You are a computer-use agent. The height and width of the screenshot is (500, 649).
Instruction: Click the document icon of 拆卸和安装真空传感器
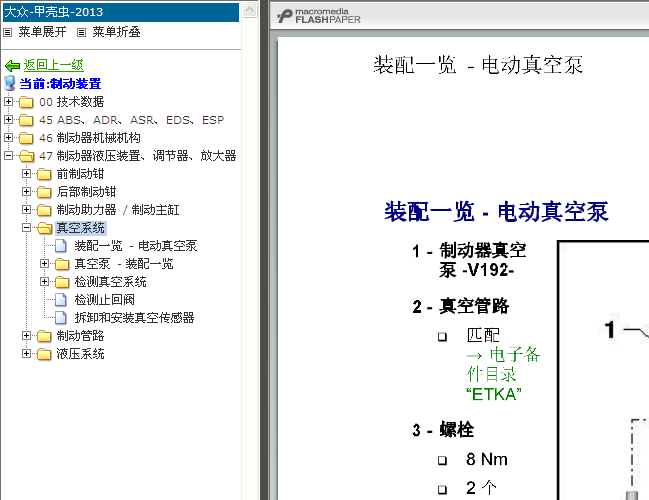point(60,318)
